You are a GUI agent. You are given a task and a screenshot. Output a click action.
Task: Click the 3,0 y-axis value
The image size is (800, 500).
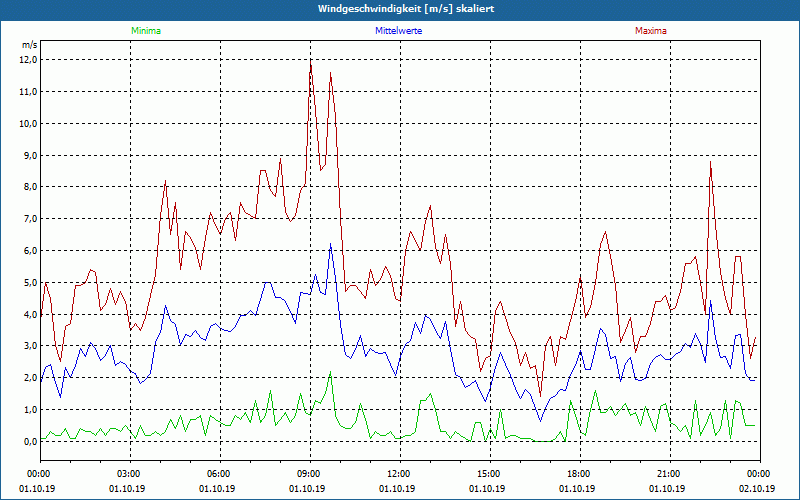tap(31, 346)
